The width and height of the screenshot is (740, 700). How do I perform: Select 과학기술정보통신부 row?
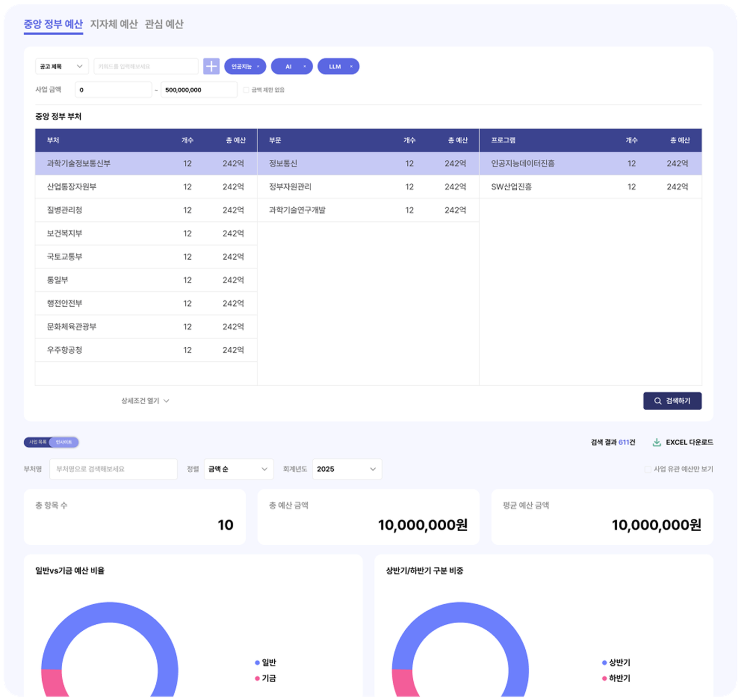[146, 163]
